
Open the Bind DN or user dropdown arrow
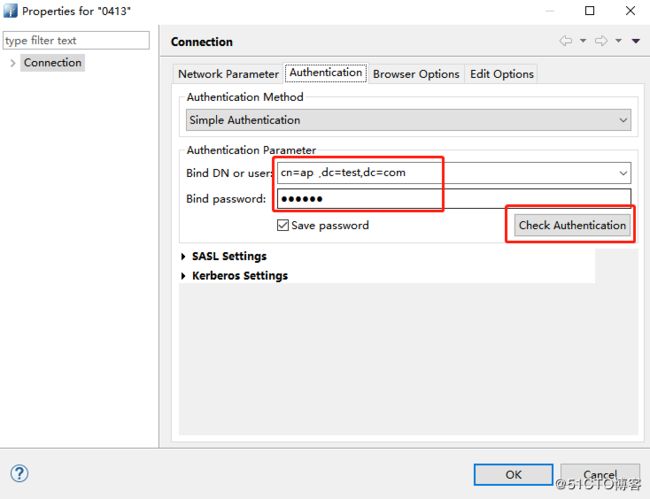(x=623, y=173)
